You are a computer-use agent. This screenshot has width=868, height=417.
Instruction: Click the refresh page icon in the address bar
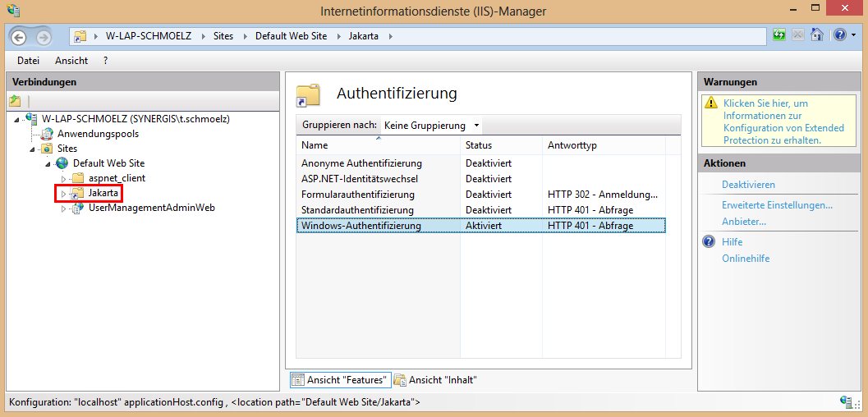coord(778,35)
